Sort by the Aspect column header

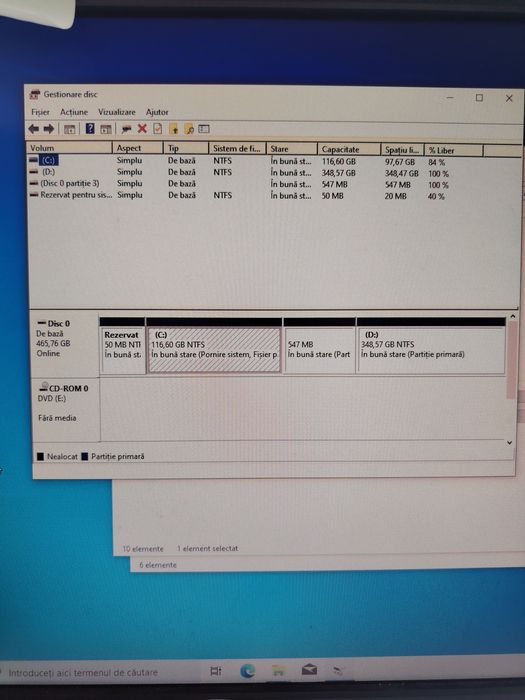(138, 148)
